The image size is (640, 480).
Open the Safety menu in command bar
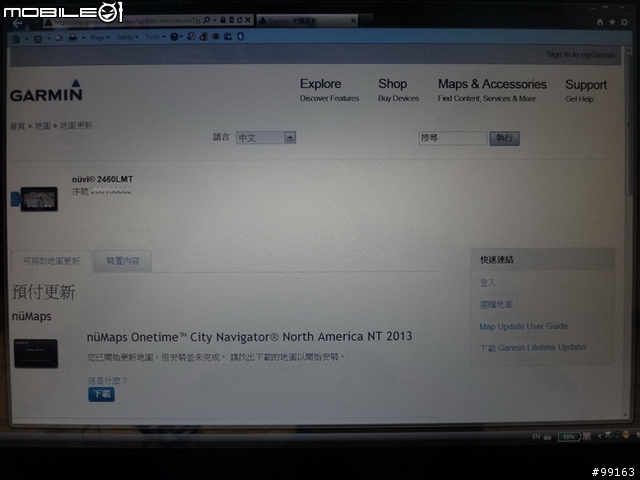click(x=127, y=37)
